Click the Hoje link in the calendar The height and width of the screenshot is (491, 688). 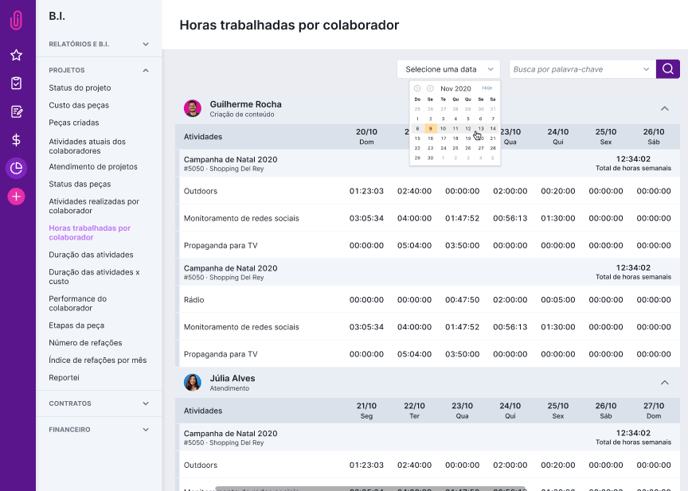point(487,88)
